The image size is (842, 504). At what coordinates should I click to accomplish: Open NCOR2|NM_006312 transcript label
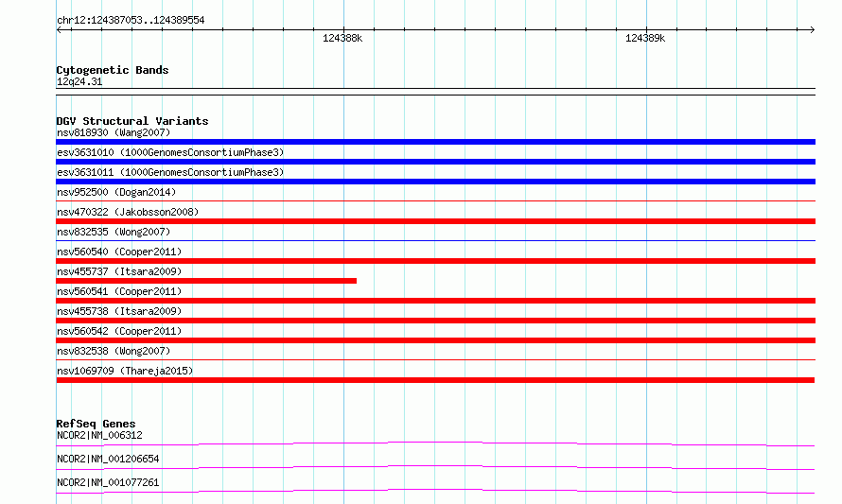point(99,435)
